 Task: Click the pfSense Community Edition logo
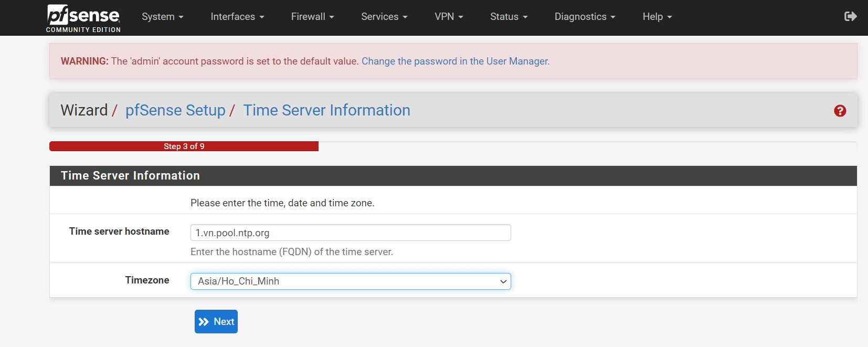click(x=83, y=18)
